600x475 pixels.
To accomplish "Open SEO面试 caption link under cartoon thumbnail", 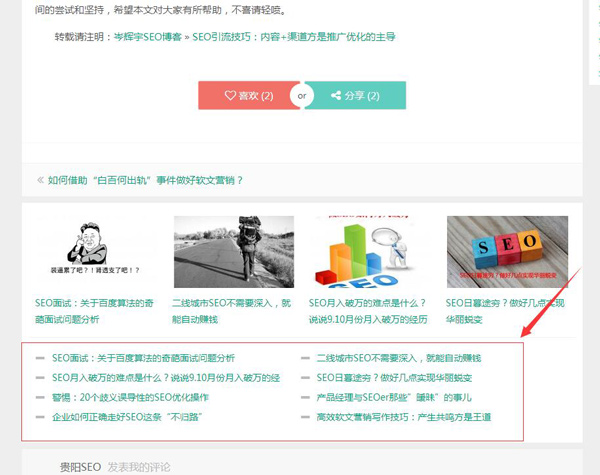I will click(96, 310).
